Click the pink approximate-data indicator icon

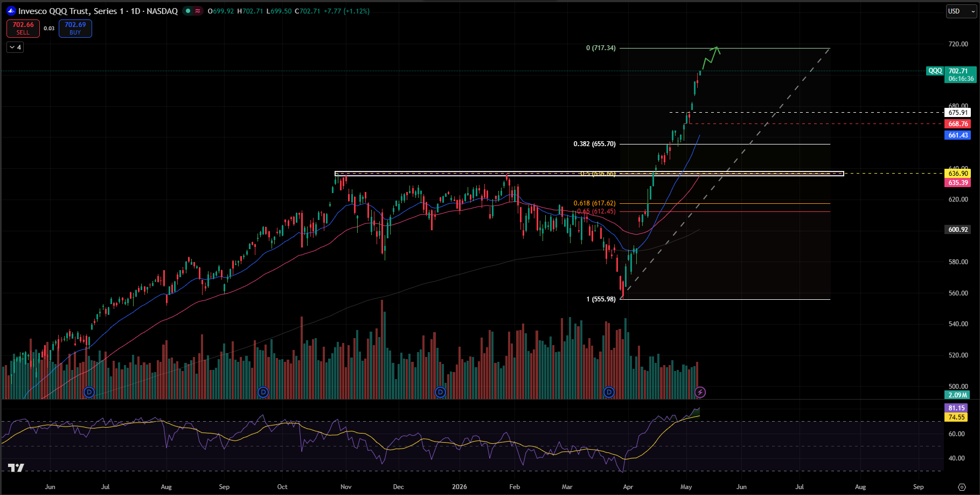[198, 11]
